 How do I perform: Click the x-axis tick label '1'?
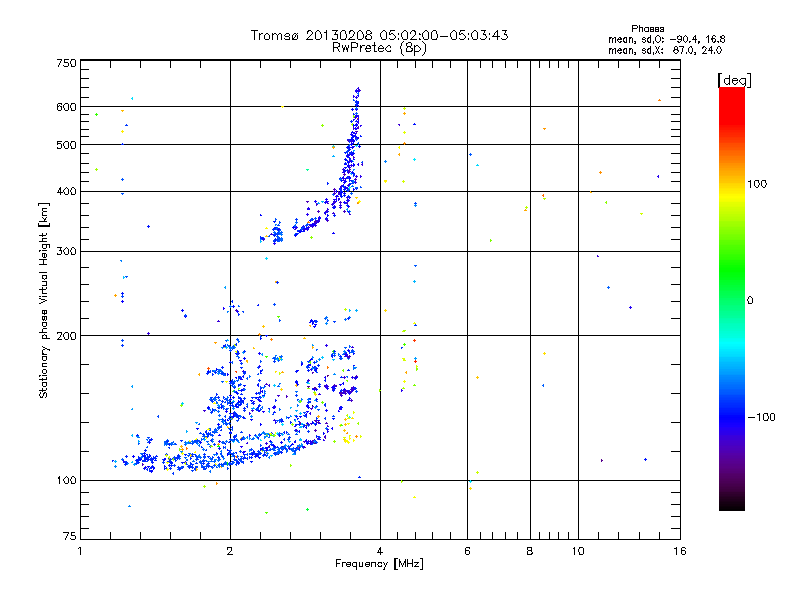(80, 551)
